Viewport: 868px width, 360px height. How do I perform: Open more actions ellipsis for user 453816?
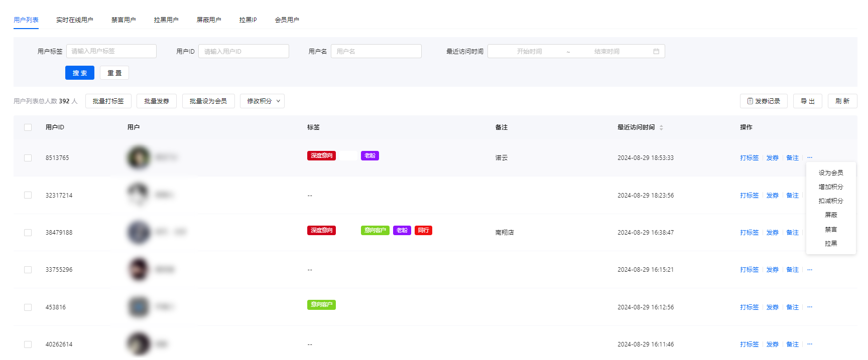[x=810, y=307]
